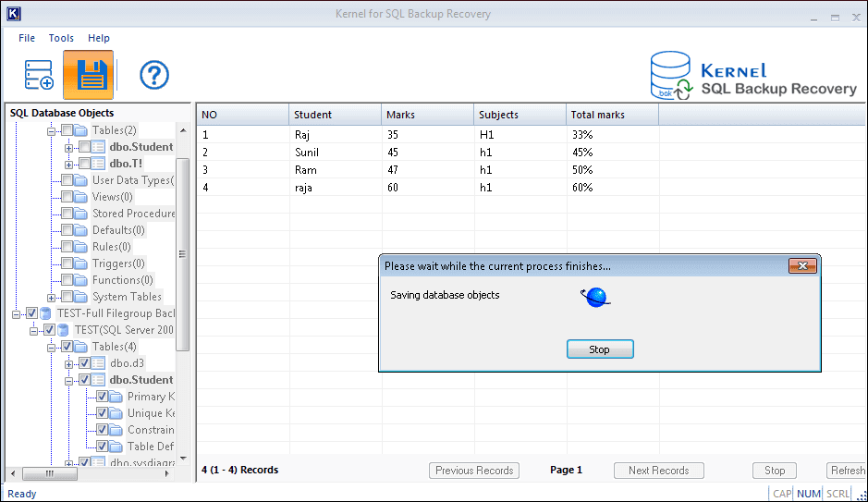The height and width of the screenshot is (502, 868).
Task: Collapse the TEST(SQL Server 200 node
Action: 34,331
